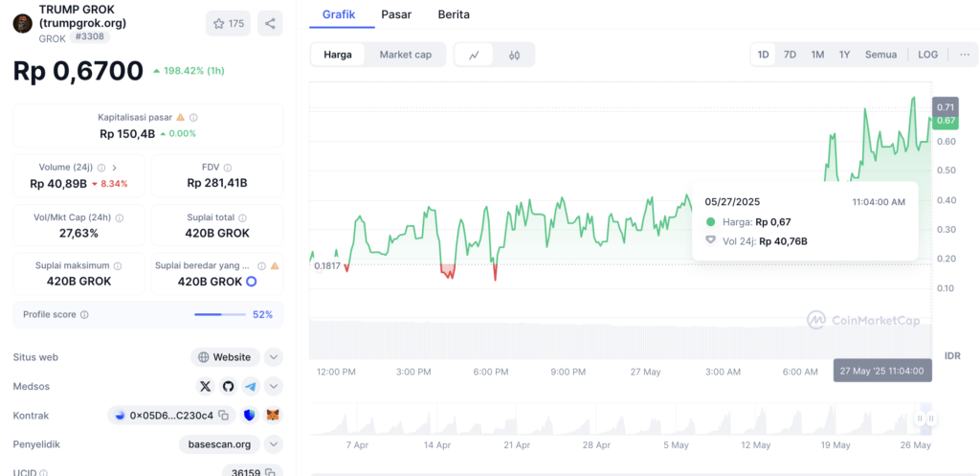Click the info icon next to Suplai beredar
The image size is (980, 476).
pos(262,266)
